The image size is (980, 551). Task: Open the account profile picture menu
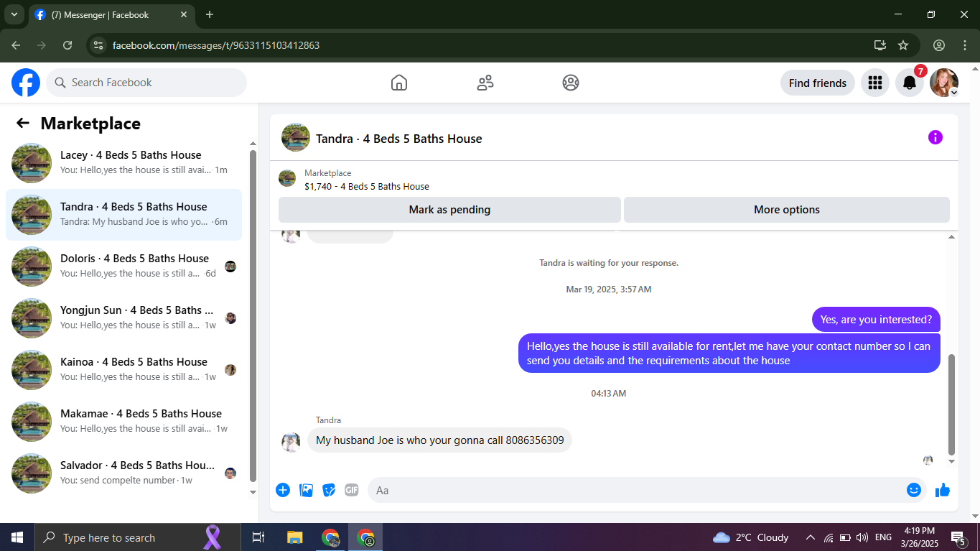click(944, 83)
